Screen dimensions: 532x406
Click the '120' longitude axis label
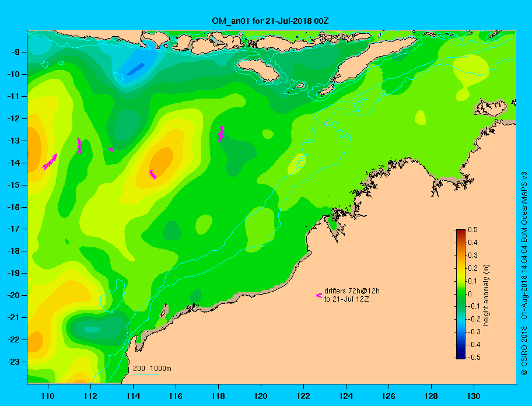pos(261,396)
